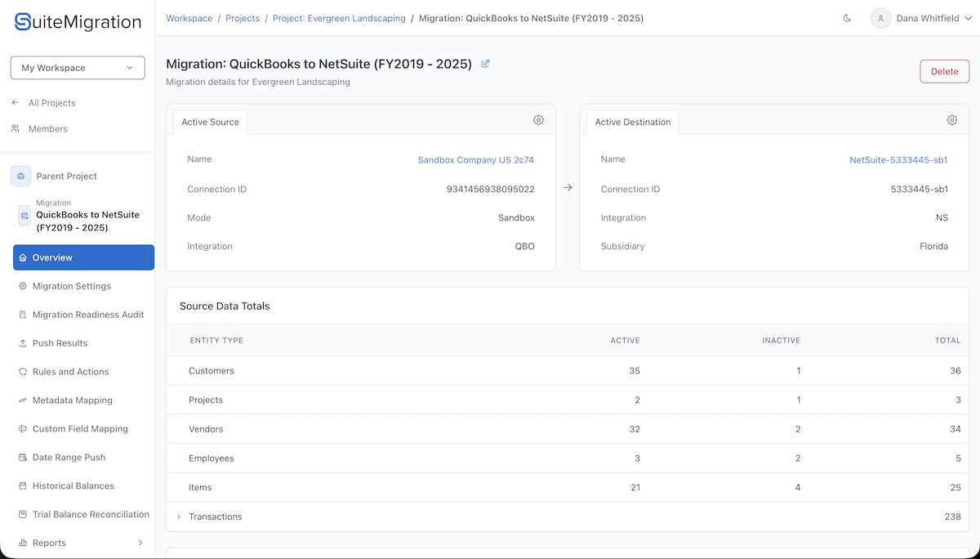Open Project: Evergreen Landscaping breadcrumb
The image size is (980, 559).
point(339,18)
